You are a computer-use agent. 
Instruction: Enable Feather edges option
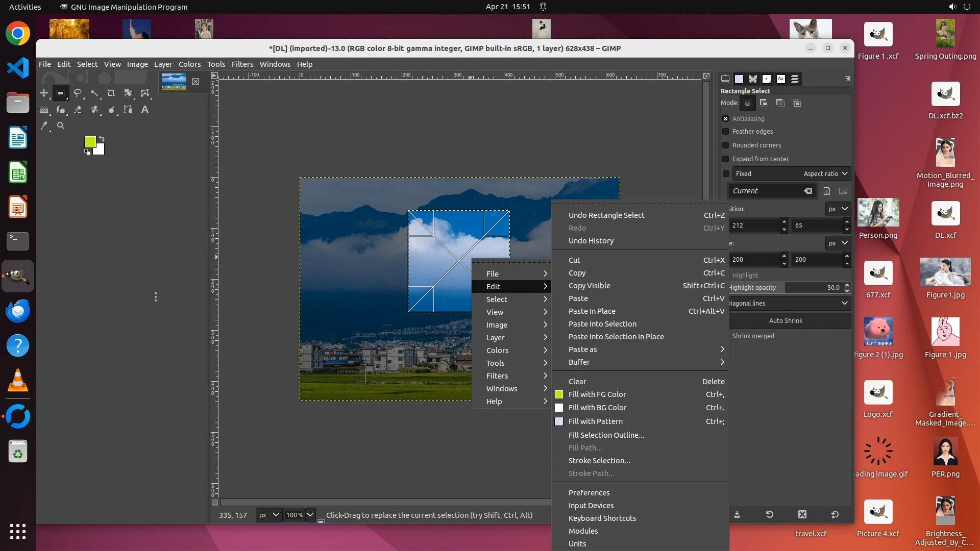coord(725,132)
